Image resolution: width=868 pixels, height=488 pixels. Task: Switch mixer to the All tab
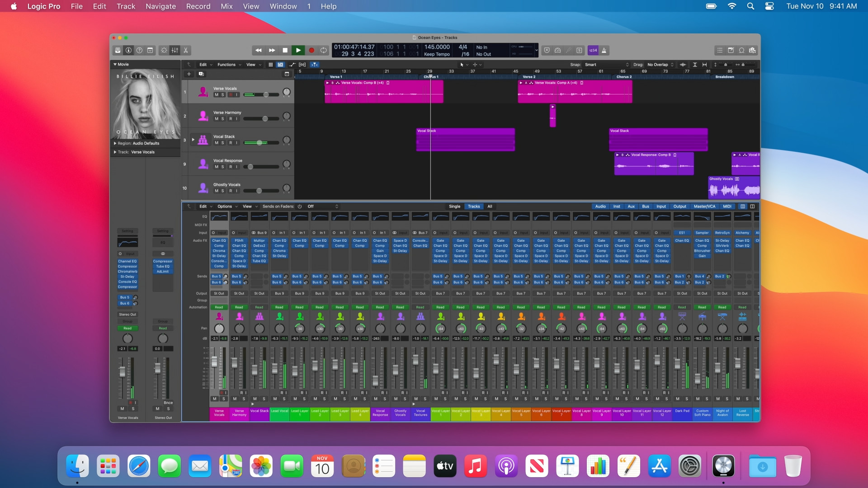(490, 206)
